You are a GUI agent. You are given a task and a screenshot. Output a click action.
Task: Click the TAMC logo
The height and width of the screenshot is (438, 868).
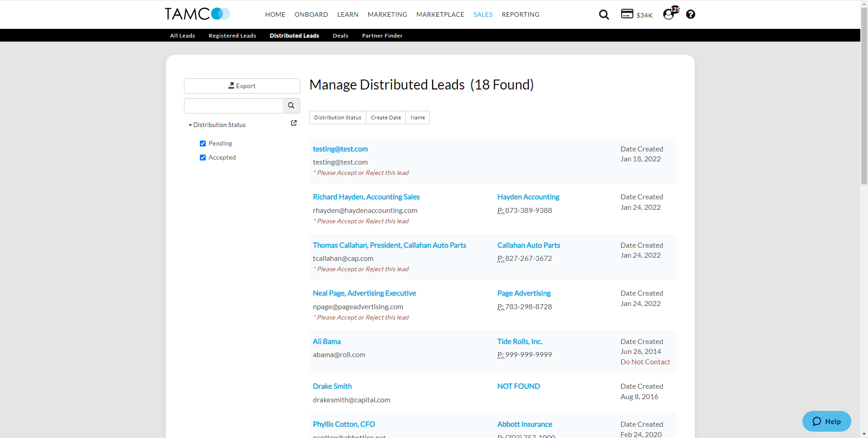(x=197, y=14)
